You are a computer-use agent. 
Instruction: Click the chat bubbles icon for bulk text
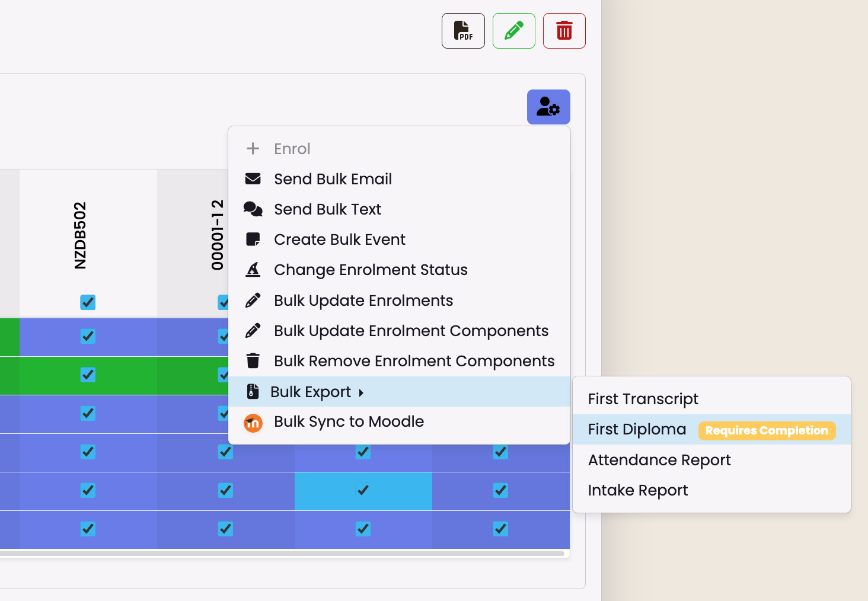[253, 209]
